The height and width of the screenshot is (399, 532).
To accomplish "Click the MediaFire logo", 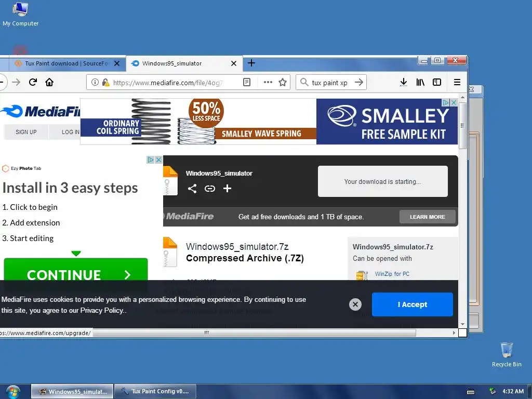I will tap(41, 111).
